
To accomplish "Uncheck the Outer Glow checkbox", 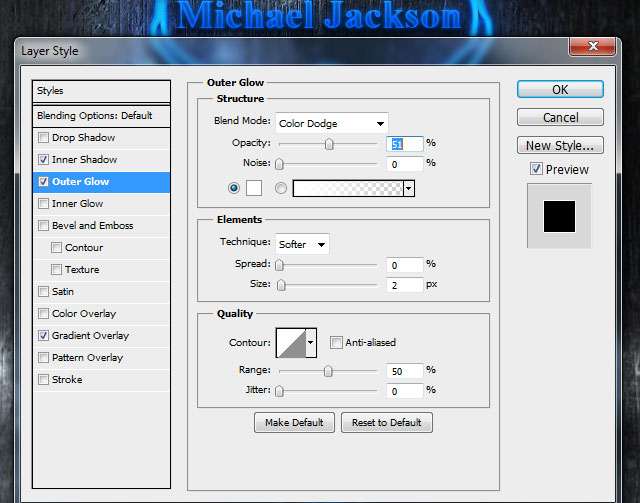I will tap(43, 182).
